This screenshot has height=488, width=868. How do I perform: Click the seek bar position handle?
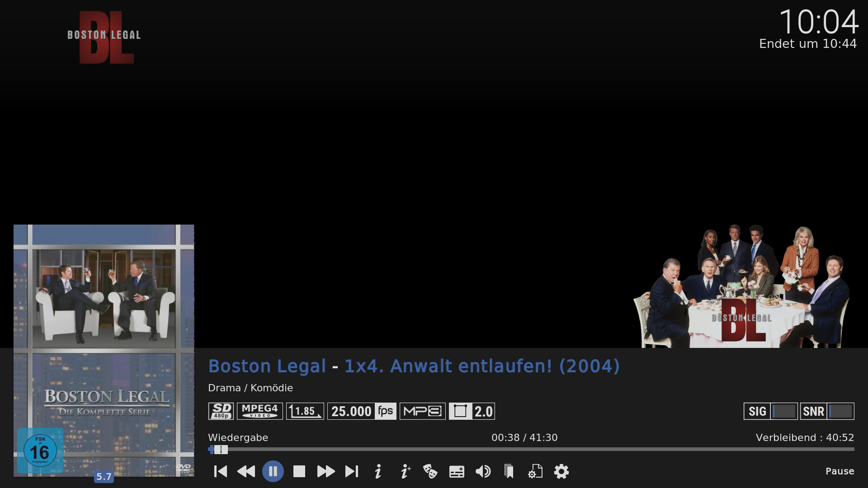click(221, 450)
